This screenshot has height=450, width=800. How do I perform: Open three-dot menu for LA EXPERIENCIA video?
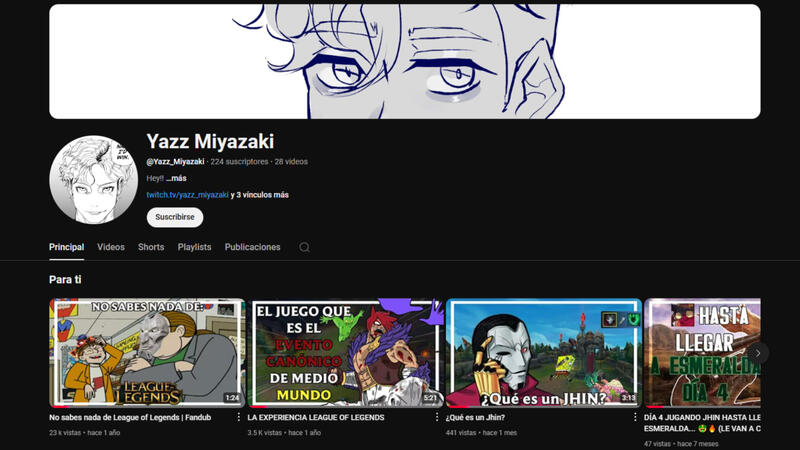pos(437,417)
